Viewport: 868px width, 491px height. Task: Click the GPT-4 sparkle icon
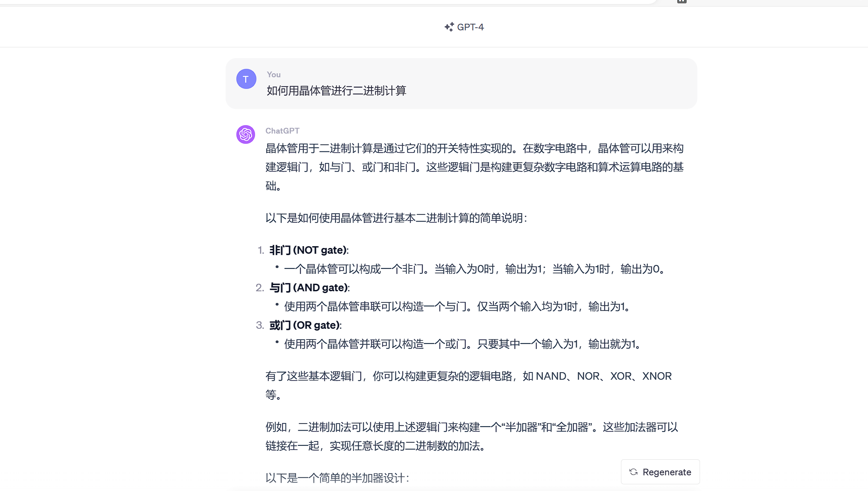pyautogui.click(x=449, y=27)
